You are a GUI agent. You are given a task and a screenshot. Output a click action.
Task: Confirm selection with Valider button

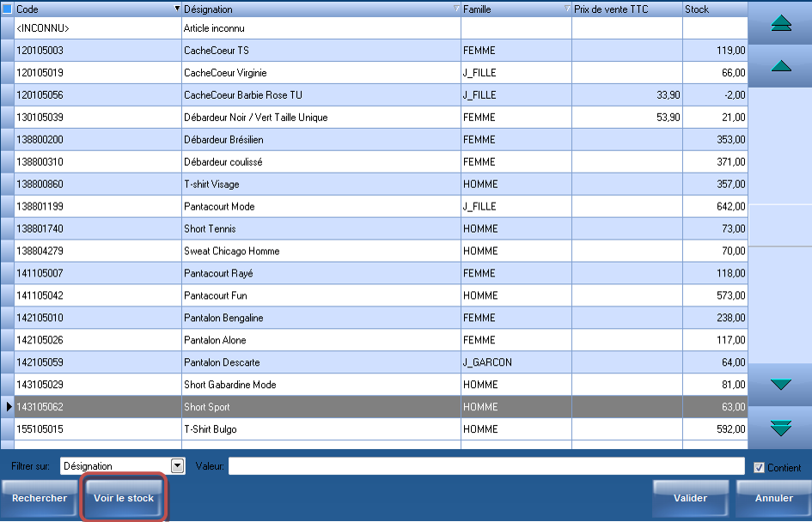click(690, 498)
